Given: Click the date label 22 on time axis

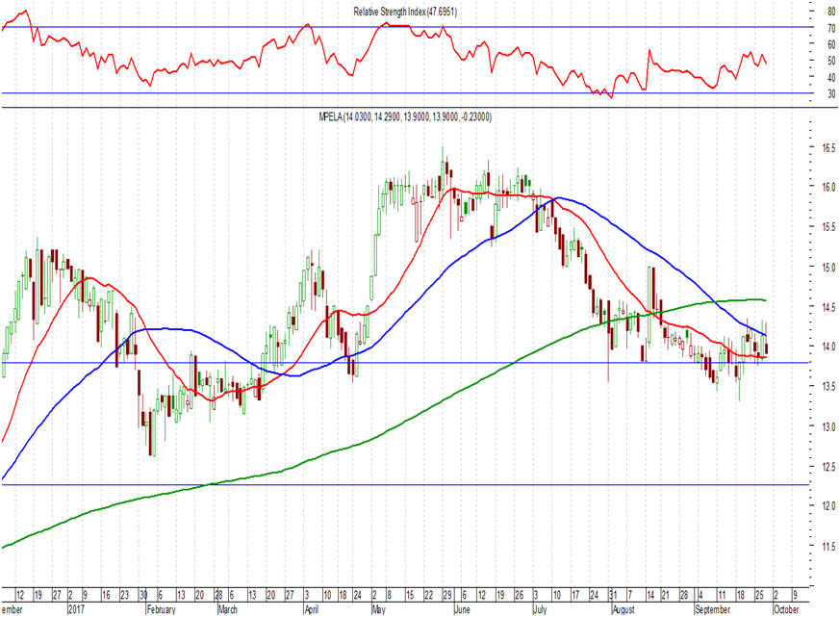Looking at the screenshot, I should coord(428,596).
